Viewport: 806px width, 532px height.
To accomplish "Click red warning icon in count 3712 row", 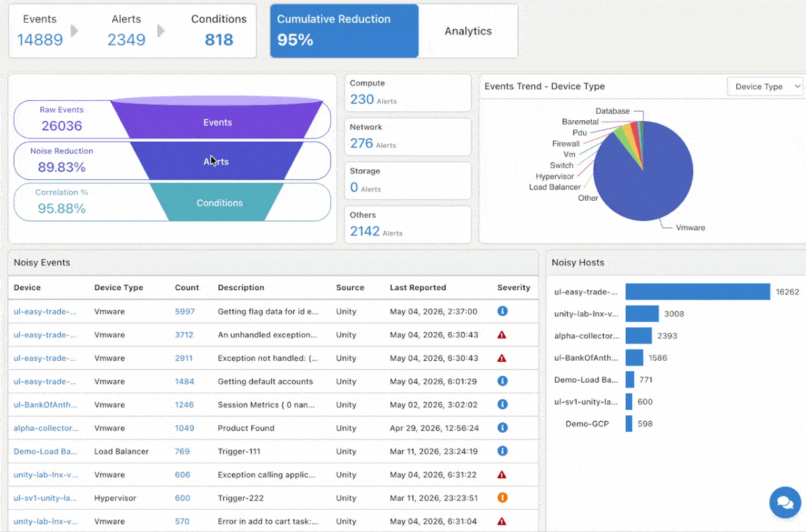I will pos(502,335).
